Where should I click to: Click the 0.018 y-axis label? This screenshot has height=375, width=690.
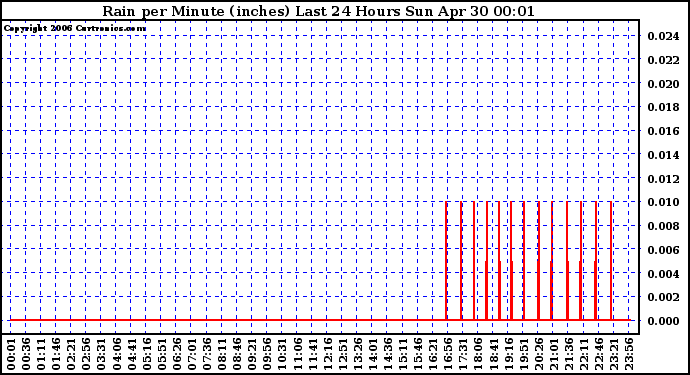click(x=663, y=107)
